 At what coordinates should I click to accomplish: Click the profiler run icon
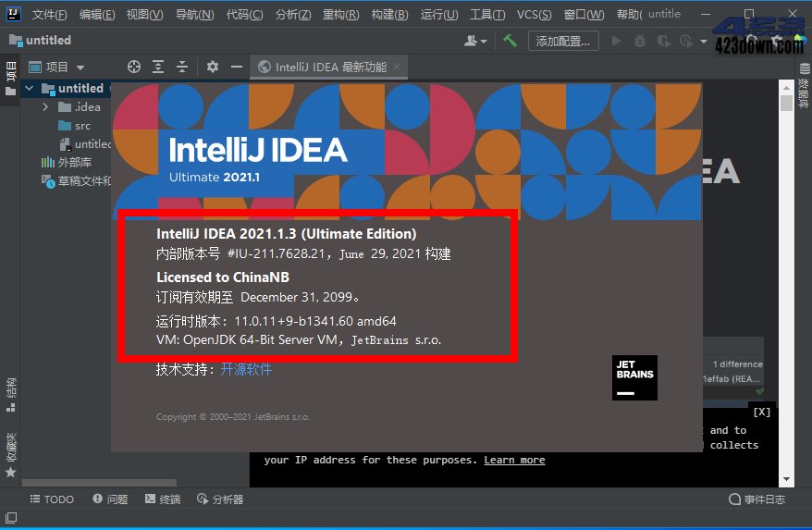(686, 41)
